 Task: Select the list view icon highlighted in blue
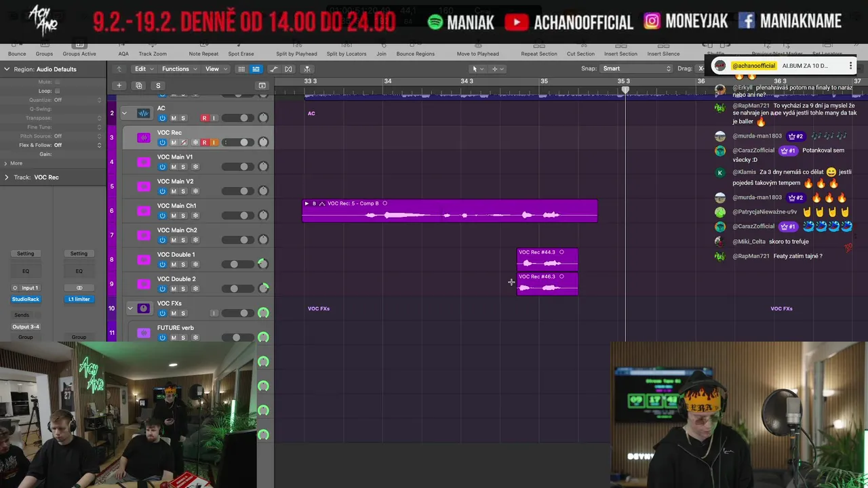(256, 69)
